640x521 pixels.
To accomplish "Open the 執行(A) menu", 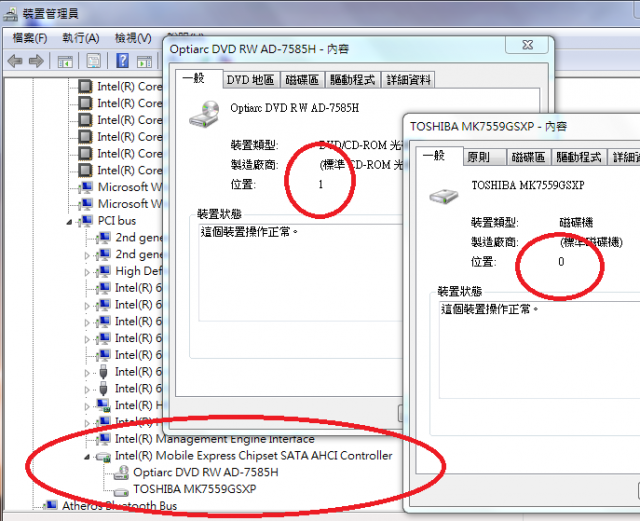I will pos(81,38).
